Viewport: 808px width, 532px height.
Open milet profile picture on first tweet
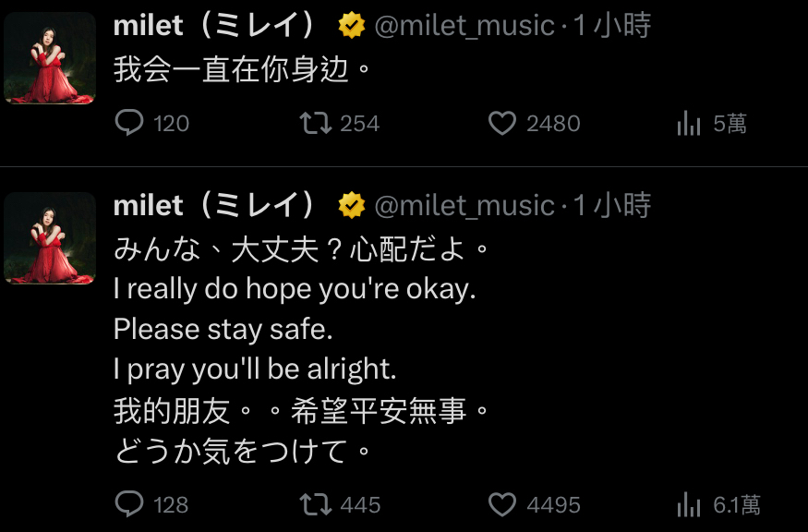tap(50, 58)
